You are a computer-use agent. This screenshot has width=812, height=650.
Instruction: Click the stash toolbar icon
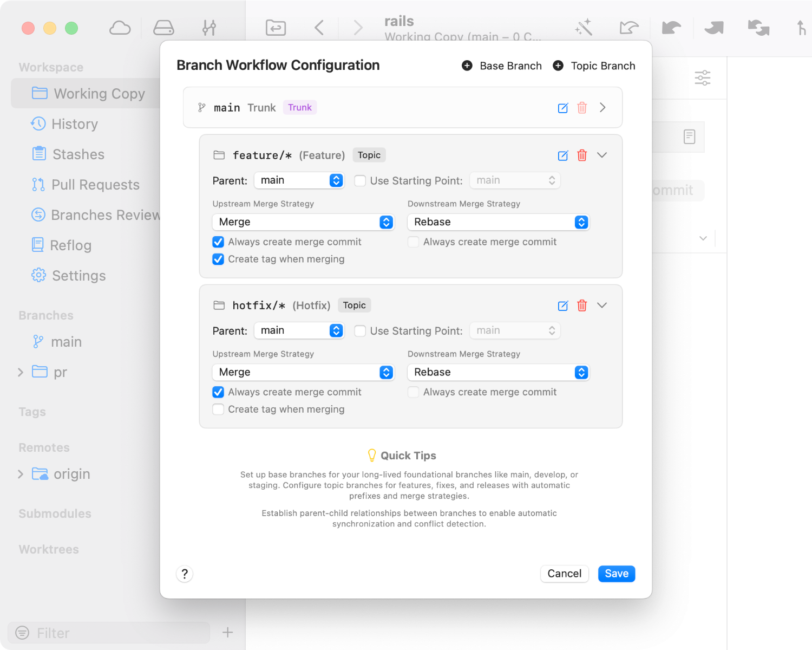tap(276, 28)
